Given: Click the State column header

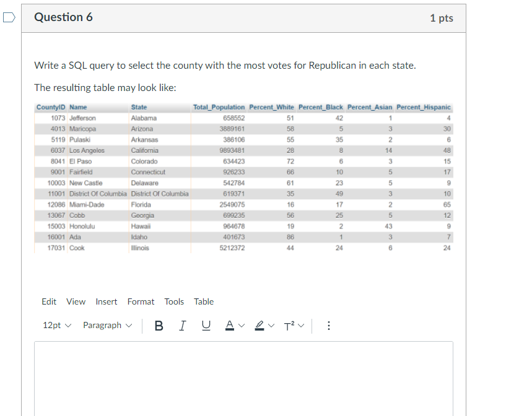Looking at the screenshot, I should click(x=139, y=107).
